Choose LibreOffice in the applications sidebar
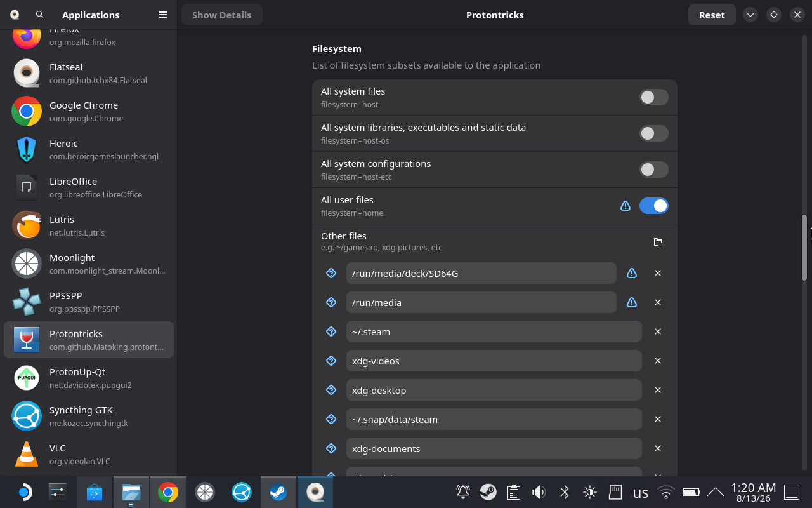This screenshot has height=508, width=812. (89, 187)
